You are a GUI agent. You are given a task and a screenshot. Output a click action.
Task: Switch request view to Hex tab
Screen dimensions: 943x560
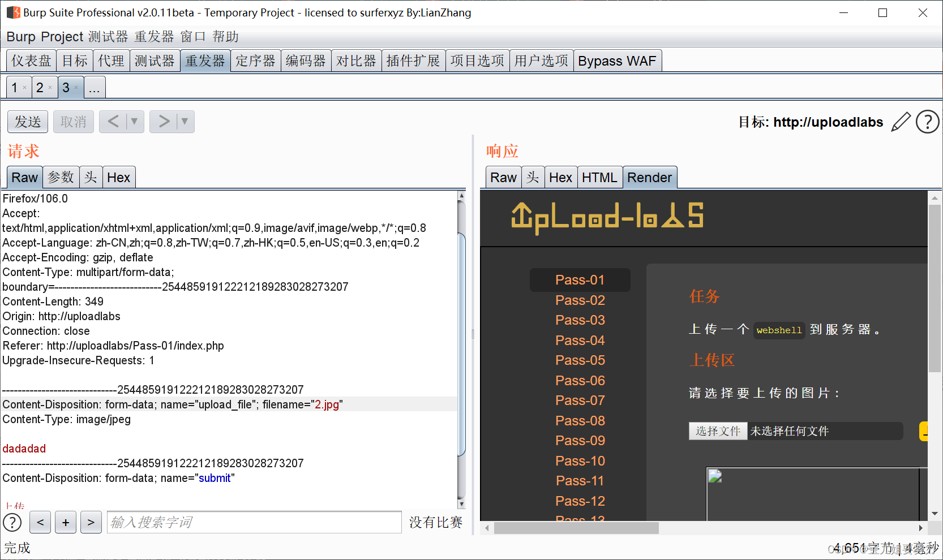point(118,177)
